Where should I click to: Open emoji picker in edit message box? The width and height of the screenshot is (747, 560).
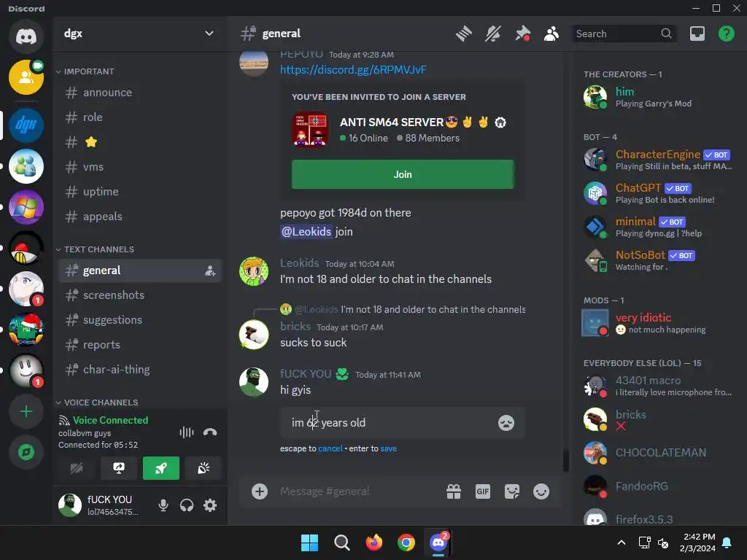[506, 423]
